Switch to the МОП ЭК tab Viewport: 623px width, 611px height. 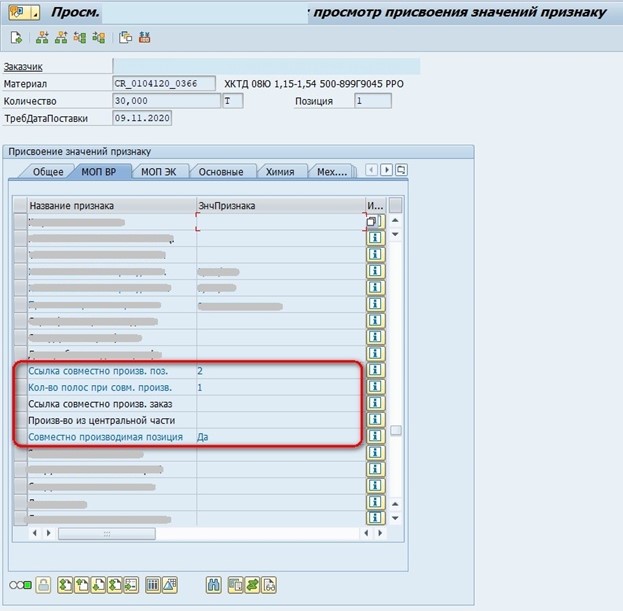(x=159, y=172)
